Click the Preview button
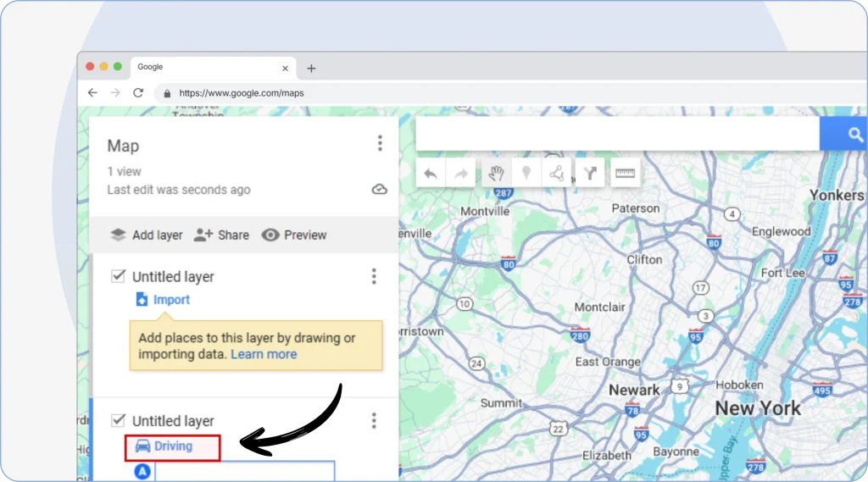This screenshot has width=868, height=482. click(294, 235)
